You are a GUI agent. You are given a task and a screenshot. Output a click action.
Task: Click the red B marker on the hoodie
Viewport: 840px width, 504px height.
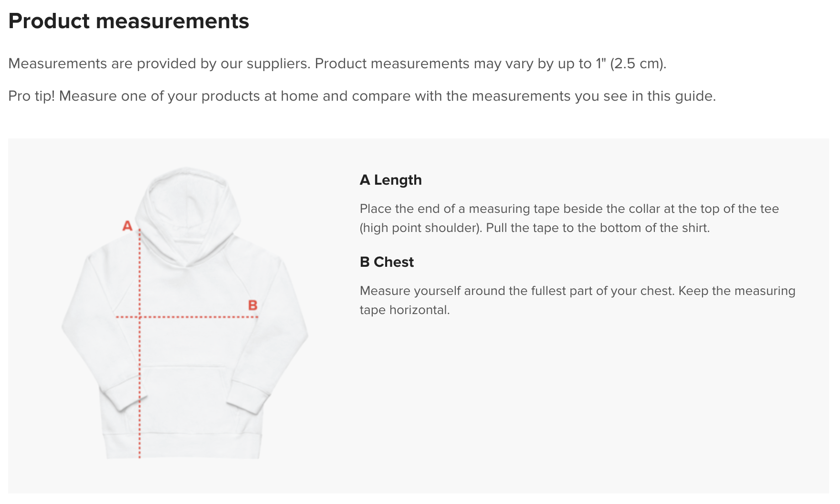252,305
